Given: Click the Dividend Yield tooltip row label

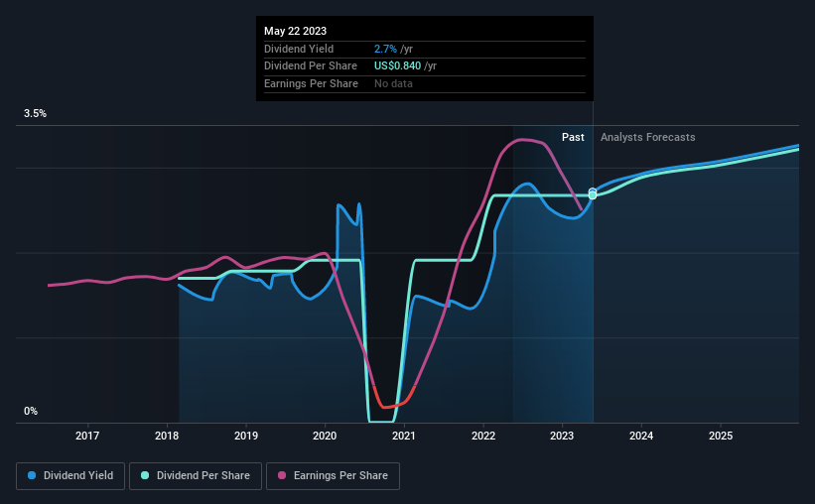Looking at the screenshot, I should pos(299,49).
